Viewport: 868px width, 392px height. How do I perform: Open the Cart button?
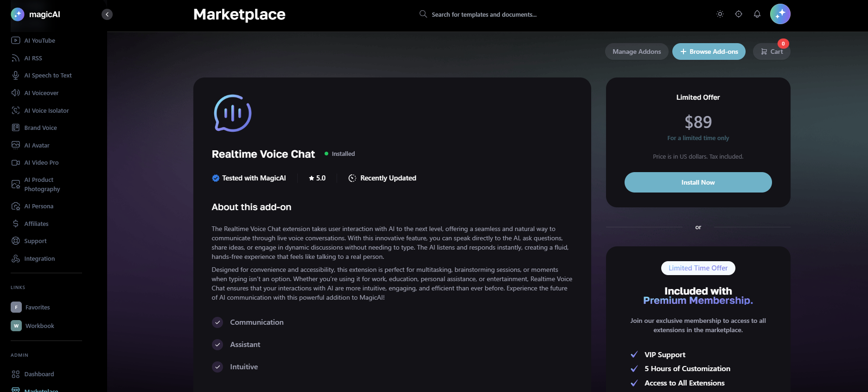point(772,51)
